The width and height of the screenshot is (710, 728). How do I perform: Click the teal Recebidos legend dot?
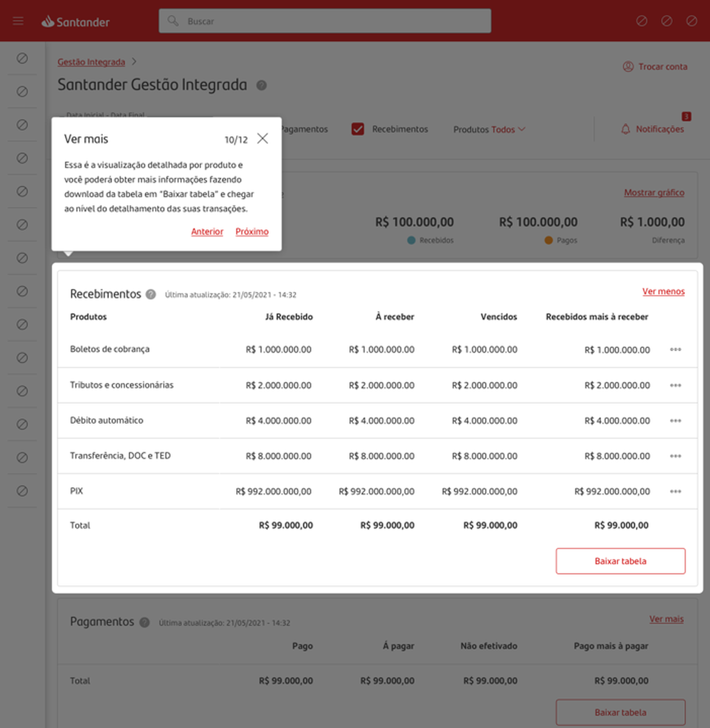tap(411, 240)
